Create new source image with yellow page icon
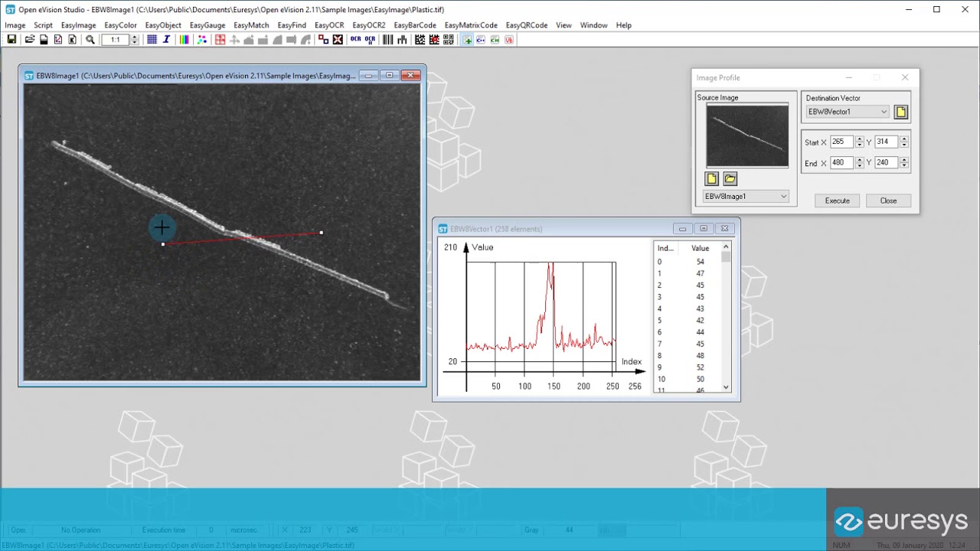This screenshot has width=980, height=551. (x=711, y=178)
